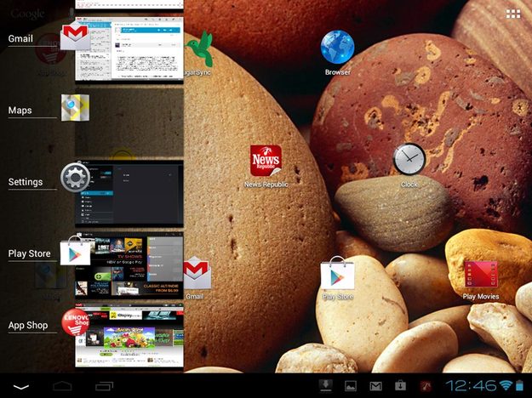Open the picture notification icon

point(351,386)
